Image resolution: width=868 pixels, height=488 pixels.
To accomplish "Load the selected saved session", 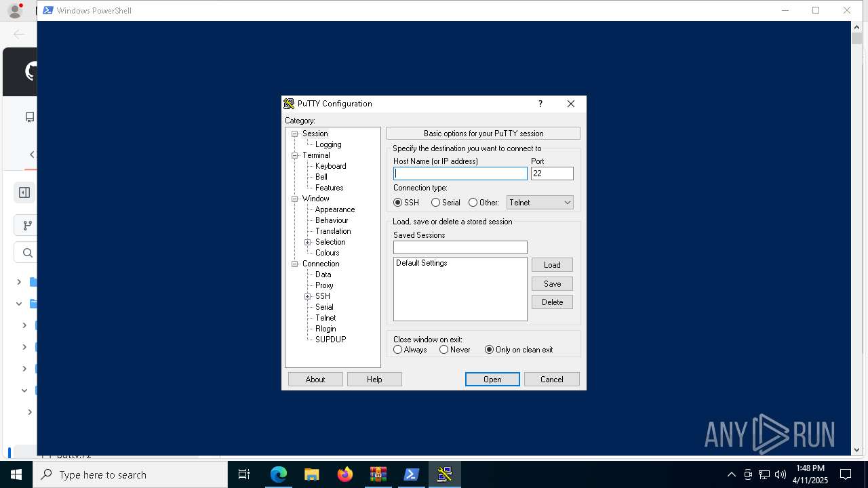I will (x=552, y=265).
